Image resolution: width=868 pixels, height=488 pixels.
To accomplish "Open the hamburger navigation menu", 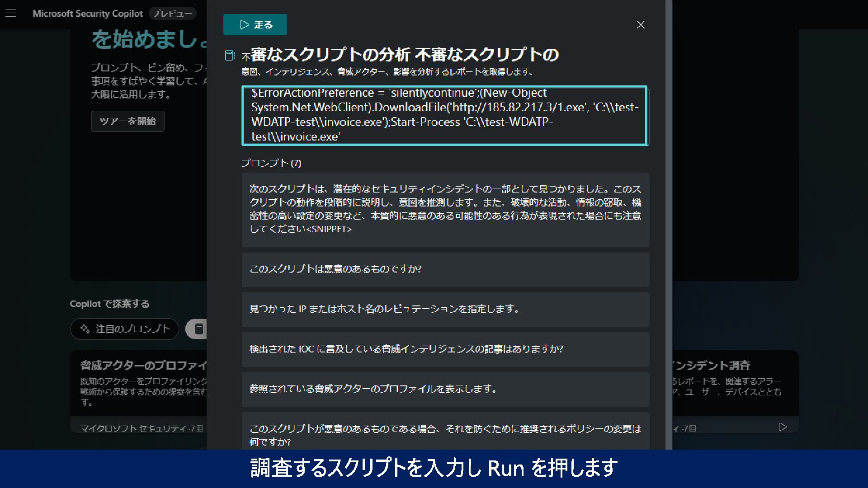I will tap(11, 14).
